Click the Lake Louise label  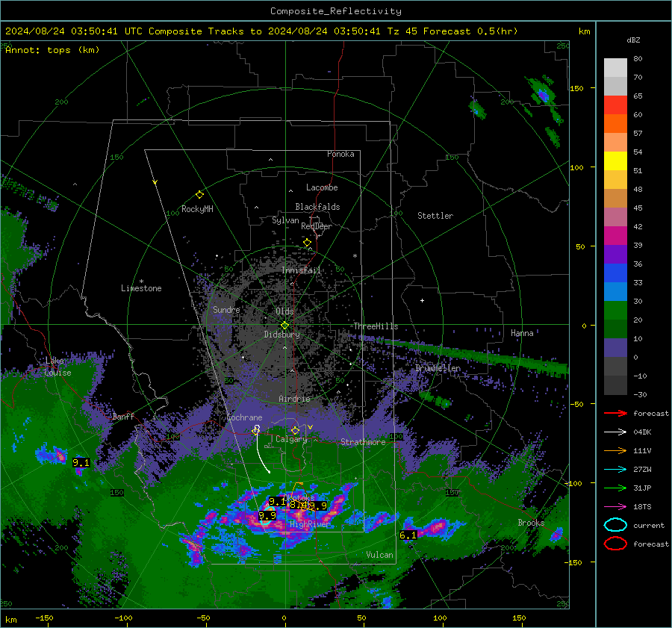click(x=58, y=367)
